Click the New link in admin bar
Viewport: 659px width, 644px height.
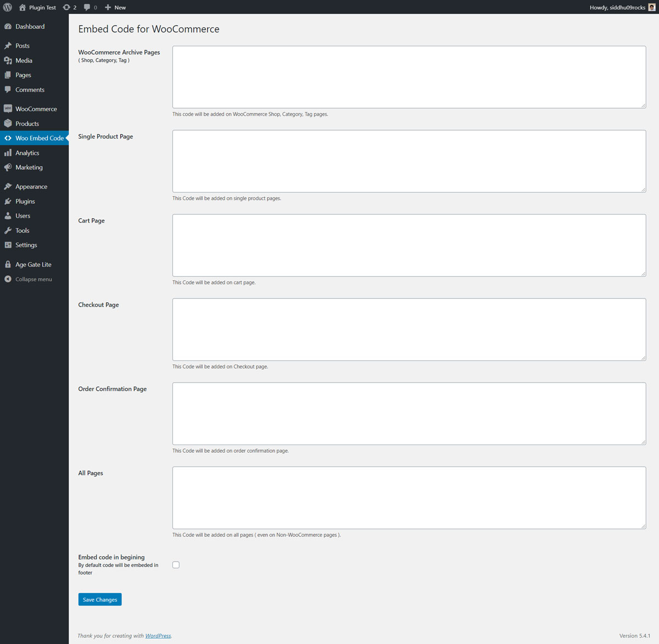pyautogui.click(x=120, y=8)
